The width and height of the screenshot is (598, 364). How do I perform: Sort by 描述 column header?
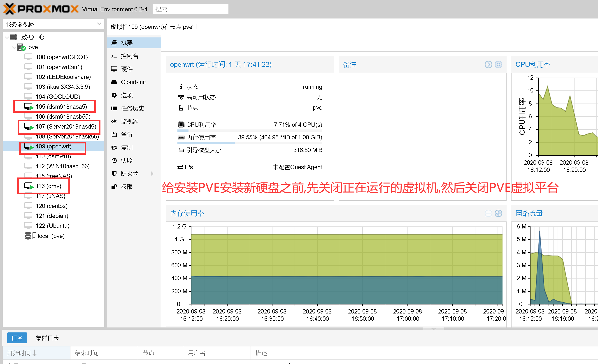click(424, 353)
